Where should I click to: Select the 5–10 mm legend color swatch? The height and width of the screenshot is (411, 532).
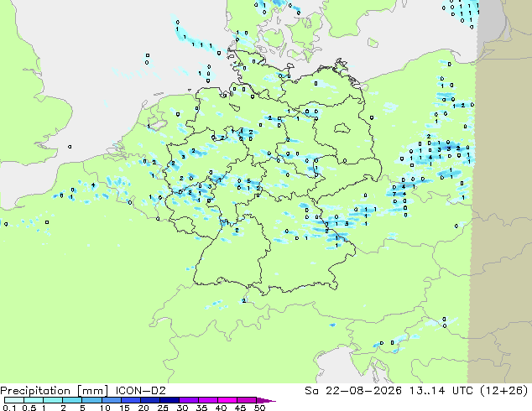coord(91,400)
